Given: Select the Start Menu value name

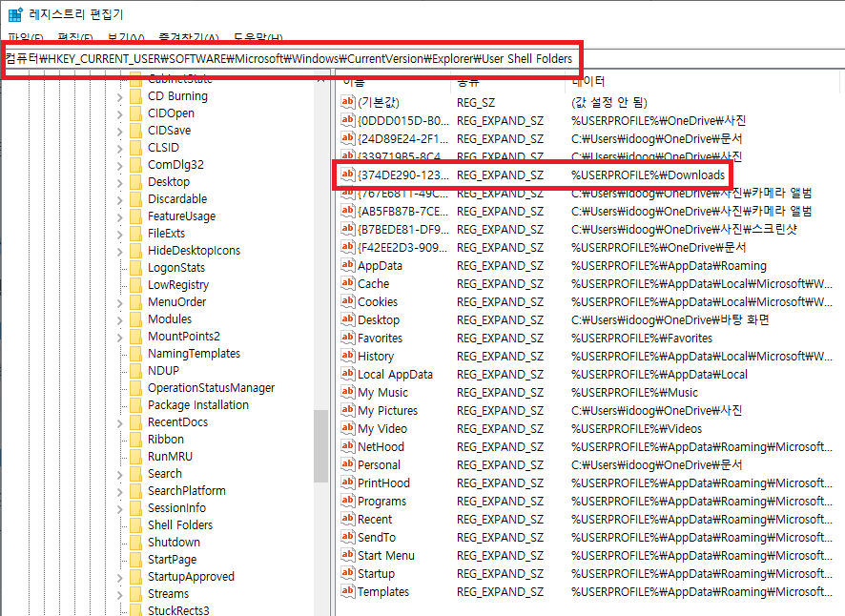Looking at the screenshot, I should tap(386, 555).
